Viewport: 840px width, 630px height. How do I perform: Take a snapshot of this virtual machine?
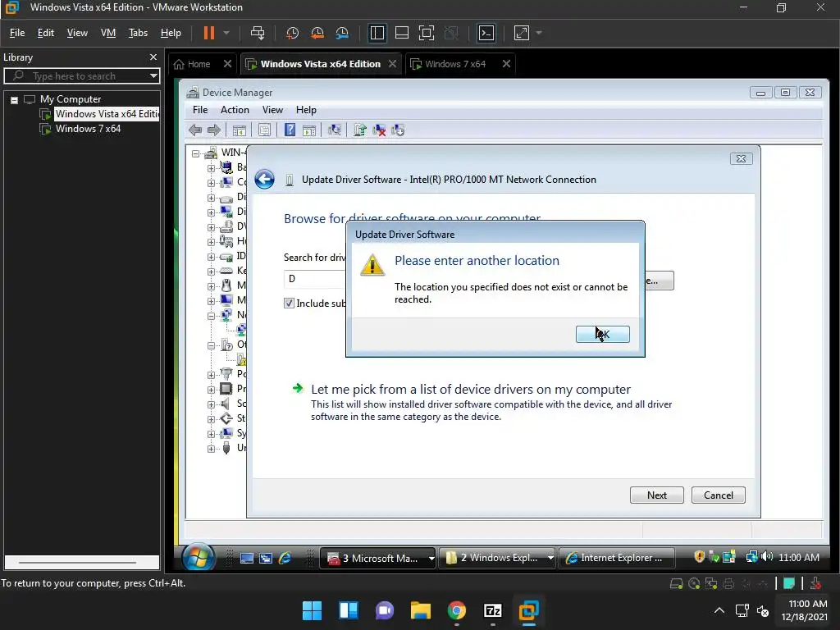293,33
